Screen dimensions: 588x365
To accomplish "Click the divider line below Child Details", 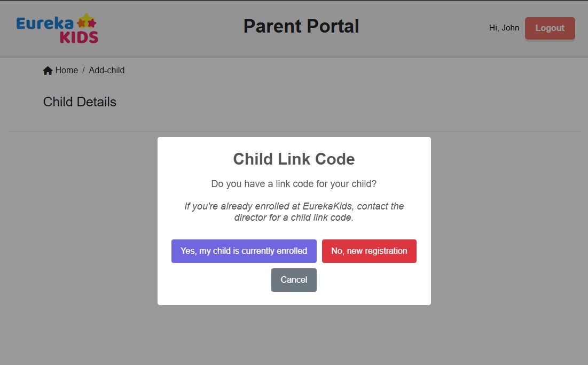I will click(294, 131).
